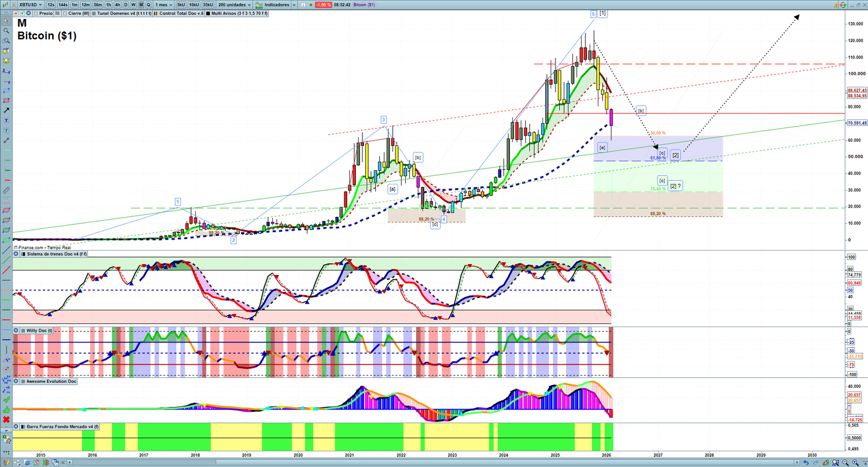Zoom in using the bottom magnifier
868x467 pixels.
pos(856,463)
